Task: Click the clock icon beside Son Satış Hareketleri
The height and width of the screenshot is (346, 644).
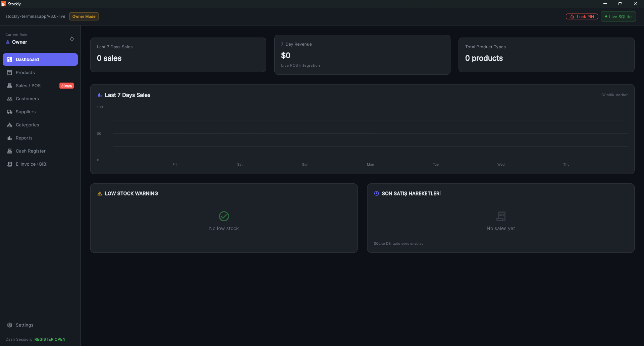Action: pyautogui.click(x=377, y=194)
